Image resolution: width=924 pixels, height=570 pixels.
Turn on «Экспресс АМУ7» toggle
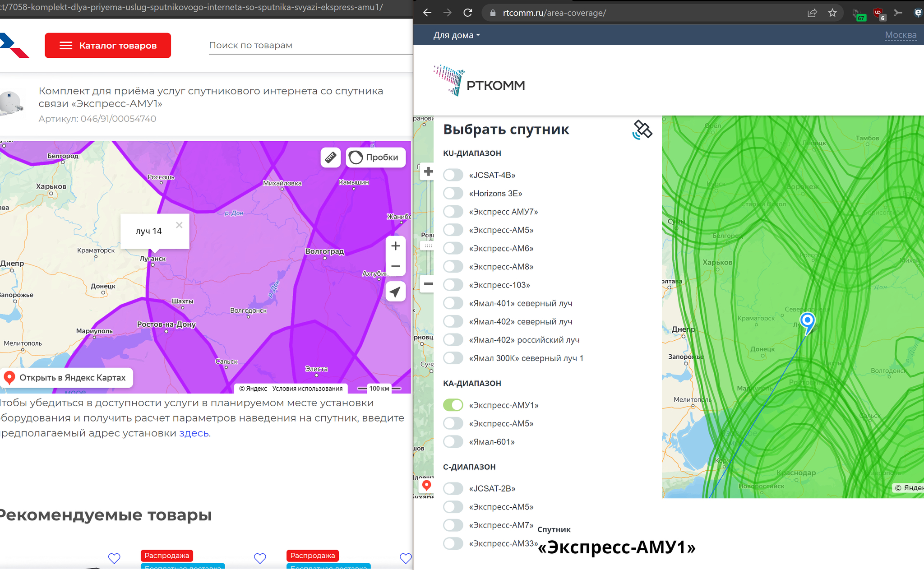(x=453, y=212)
